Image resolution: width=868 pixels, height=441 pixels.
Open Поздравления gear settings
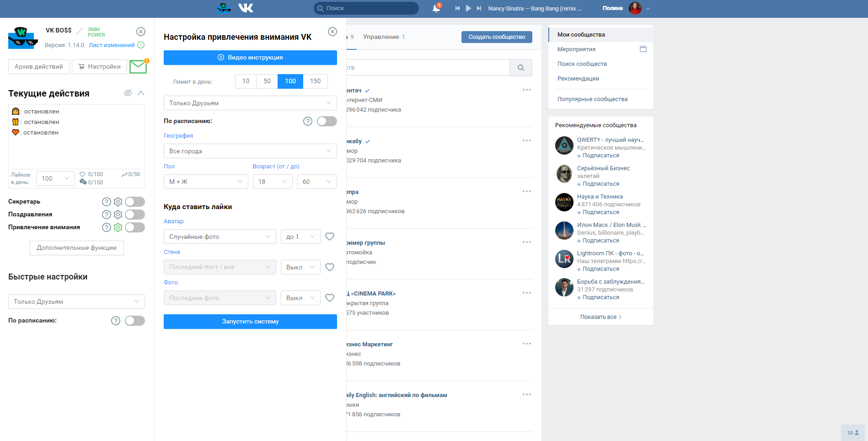click(x=118, y=215)
